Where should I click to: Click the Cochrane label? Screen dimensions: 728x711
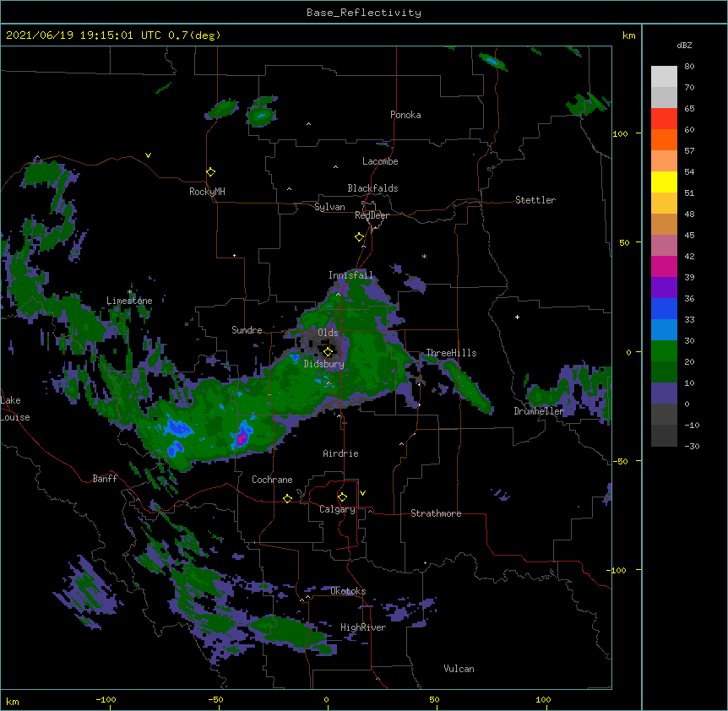click(x=272, y=480)
